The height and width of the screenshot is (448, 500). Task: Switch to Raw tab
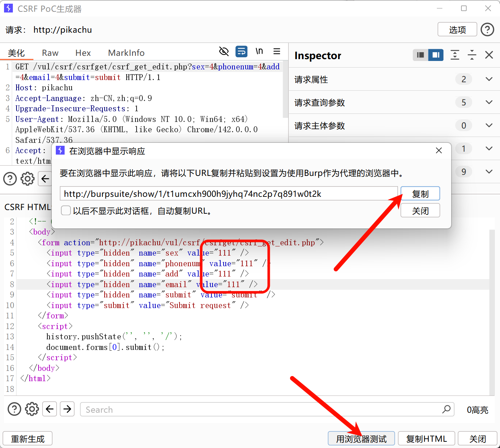[50, 53]
